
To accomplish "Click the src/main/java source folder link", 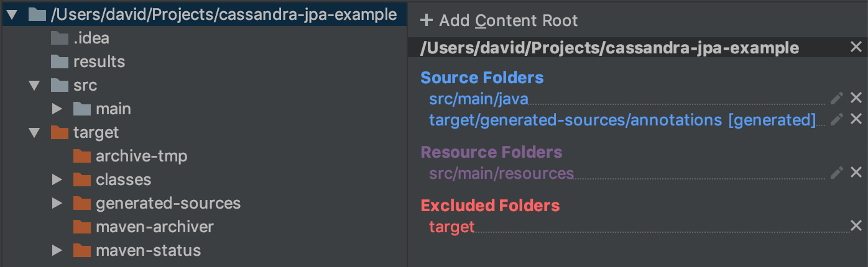I will point(478,98).
